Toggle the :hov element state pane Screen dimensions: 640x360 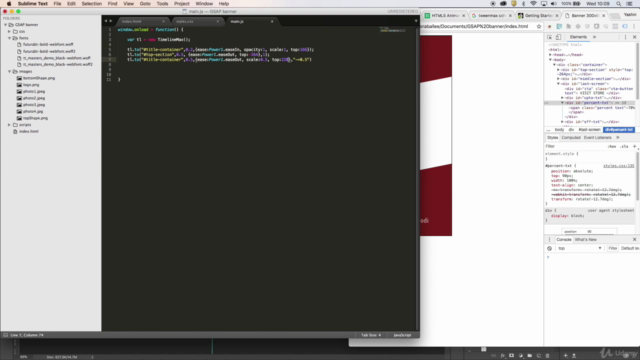[x=612, y=146]
